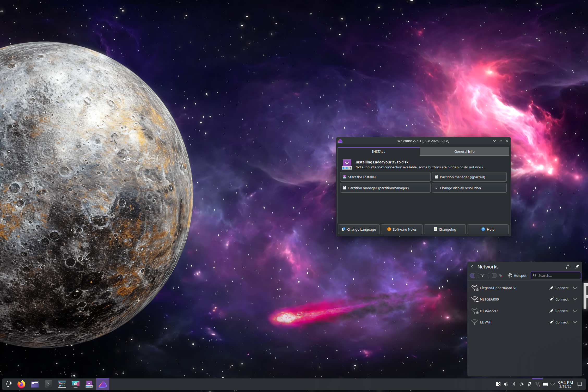Click the Help button in Welcome

(488, 229)
